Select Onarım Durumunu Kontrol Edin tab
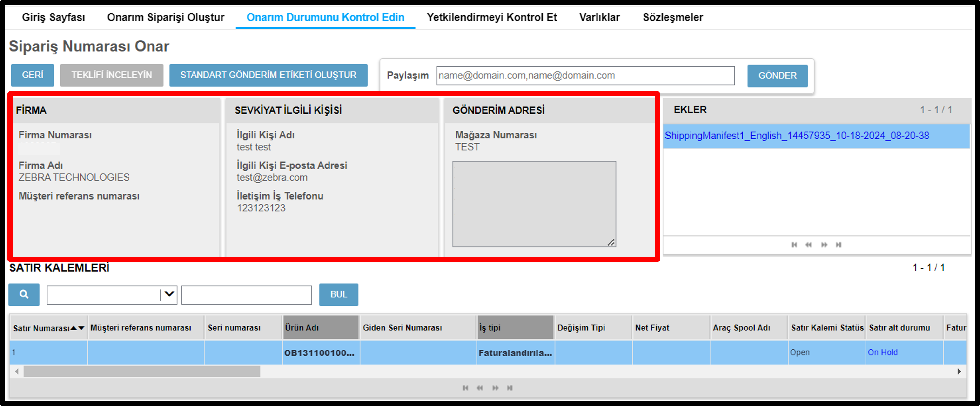The image size is (980, 406). [325, 17]
